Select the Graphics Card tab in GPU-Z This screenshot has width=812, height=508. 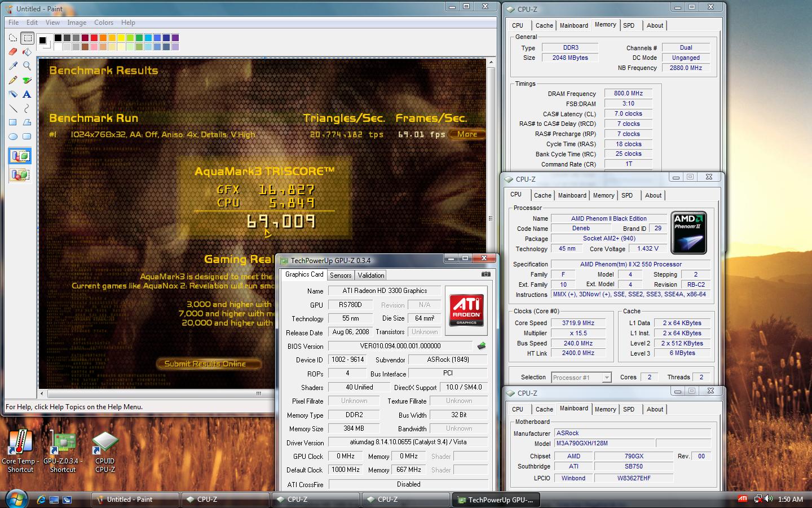[x=304, y=274]
